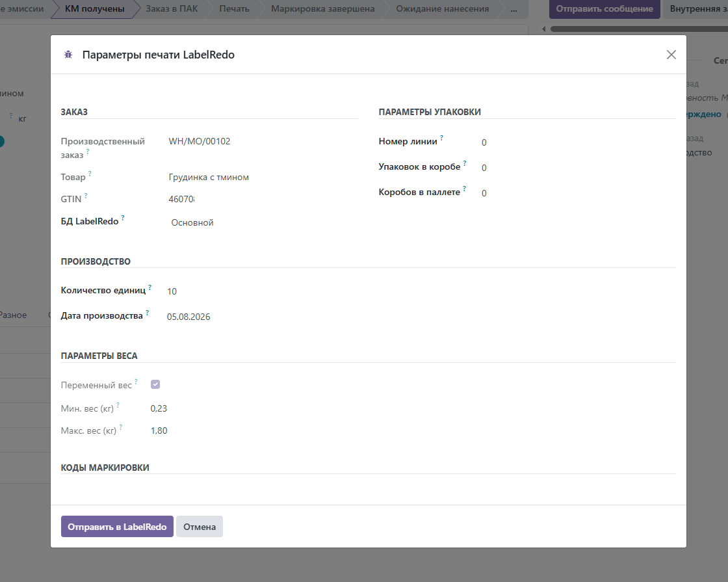Click the Макс. вес value 1,80

pyautogui.click(x=159, y=430)
